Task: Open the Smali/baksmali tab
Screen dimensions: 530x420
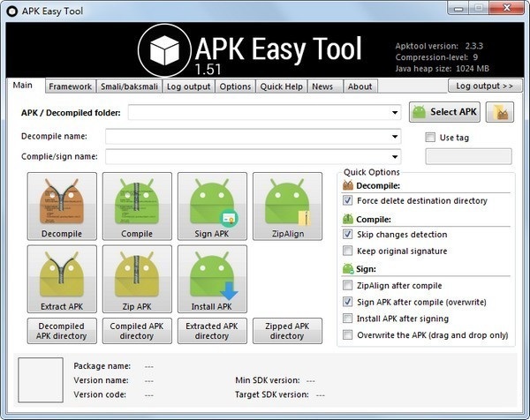Action: click(129, 86)
